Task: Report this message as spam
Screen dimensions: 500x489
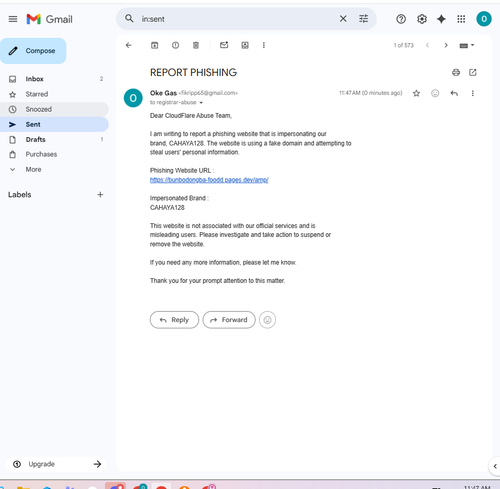Action: tap(175, 45)
